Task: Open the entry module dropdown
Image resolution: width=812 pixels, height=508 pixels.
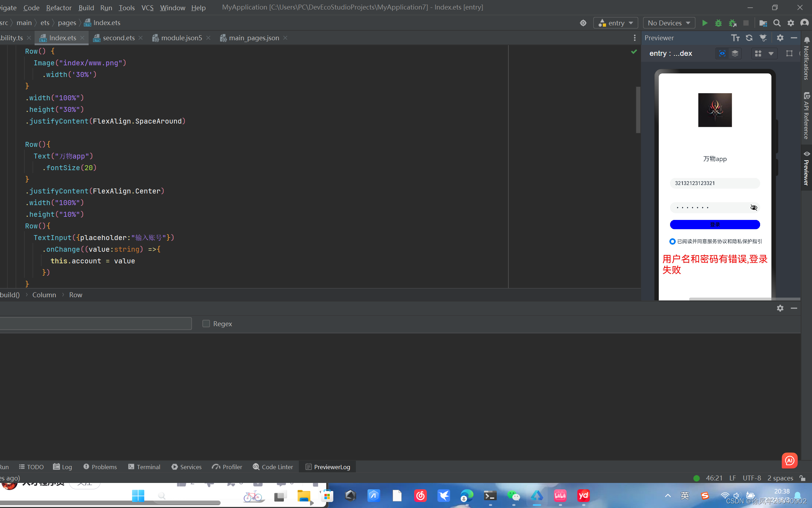Action: [x=616, y=23]
